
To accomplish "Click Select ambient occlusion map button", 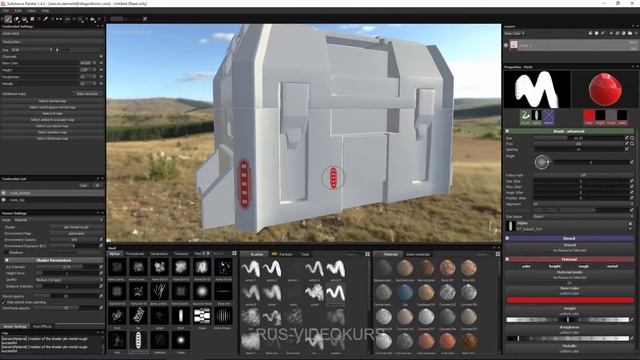I will tap(52, 120).
